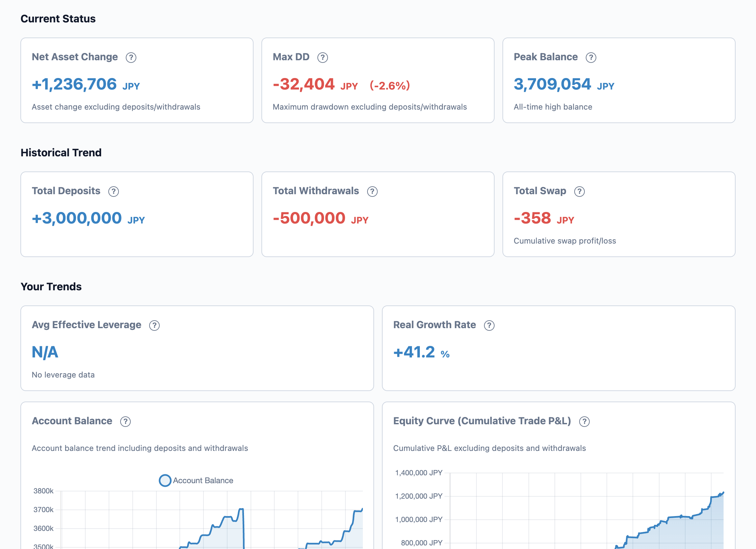Screen dimensions: 756x549
Task: Click "Account balance trend including deposits and withdrawals"
Action: coord(140,448)
